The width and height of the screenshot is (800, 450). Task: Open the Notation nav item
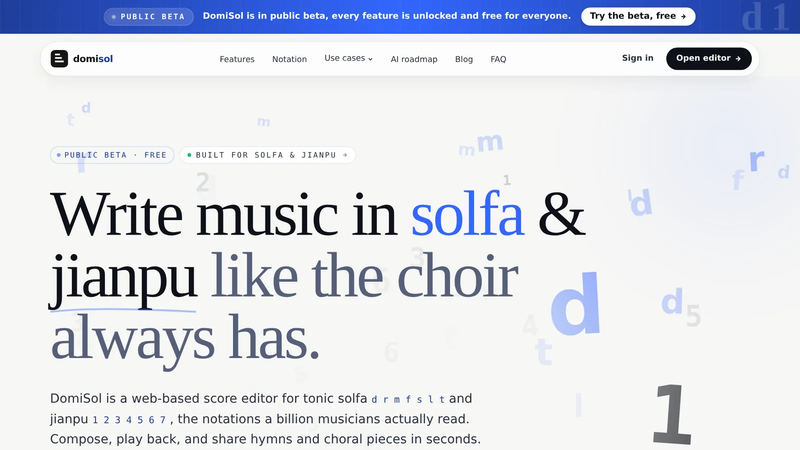(x=289, y=59)
